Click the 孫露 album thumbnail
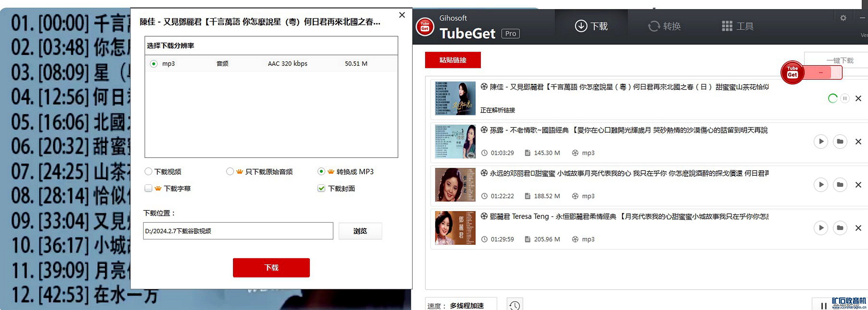The height and width of the screenshot is (310, 868). click(455, 141)
